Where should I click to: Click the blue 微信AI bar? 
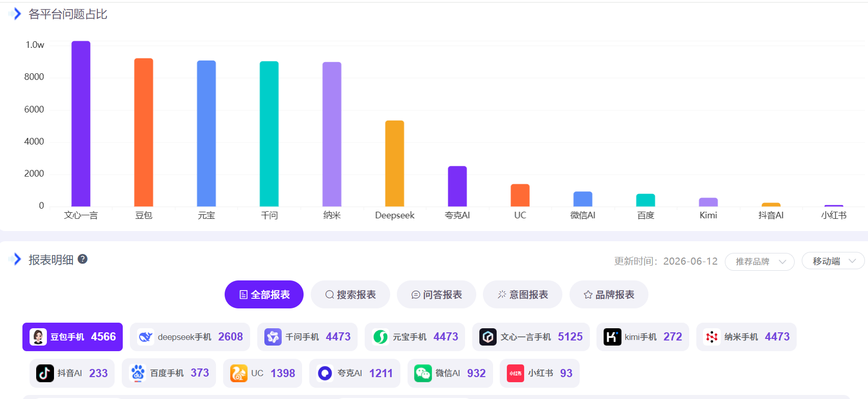(x=583, y=199)
